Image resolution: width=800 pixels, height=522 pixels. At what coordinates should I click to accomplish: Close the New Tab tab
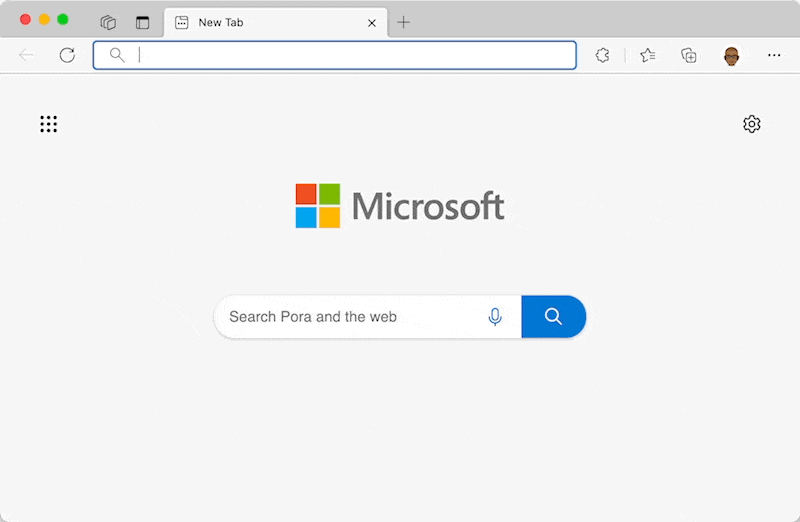(372, 23)
